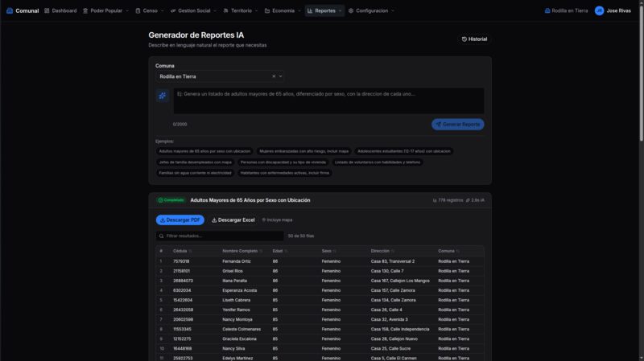Click the Reportes chart icon
Viewport: 644px width, 361px height.
[310, 10]
